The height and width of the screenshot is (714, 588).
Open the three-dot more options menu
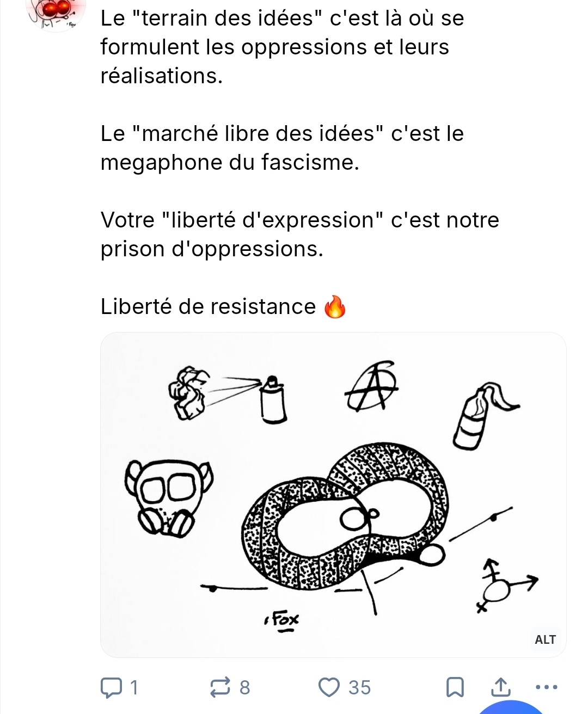547,687
